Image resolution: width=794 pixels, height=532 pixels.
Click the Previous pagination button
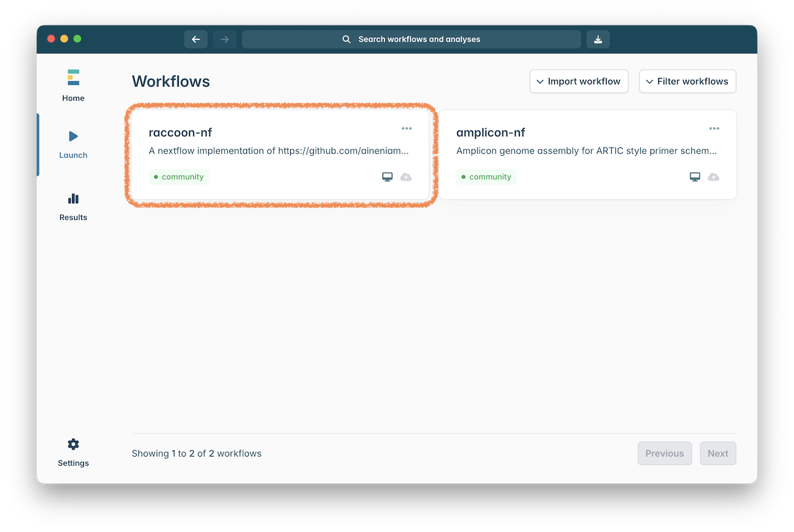click(x=664, y=453)
